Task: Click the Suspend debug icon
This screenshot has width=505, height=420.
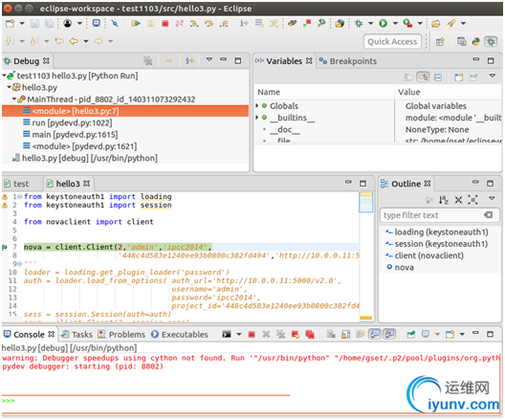Action: [150, 24]
